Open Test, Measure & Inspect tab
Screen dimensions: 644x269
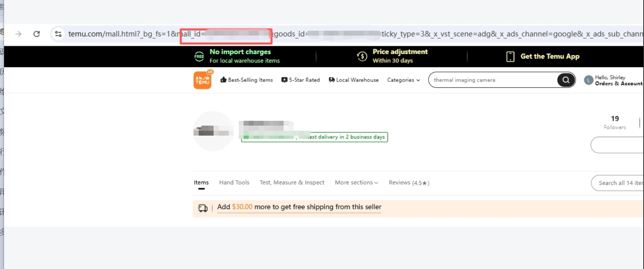[292, 183]
